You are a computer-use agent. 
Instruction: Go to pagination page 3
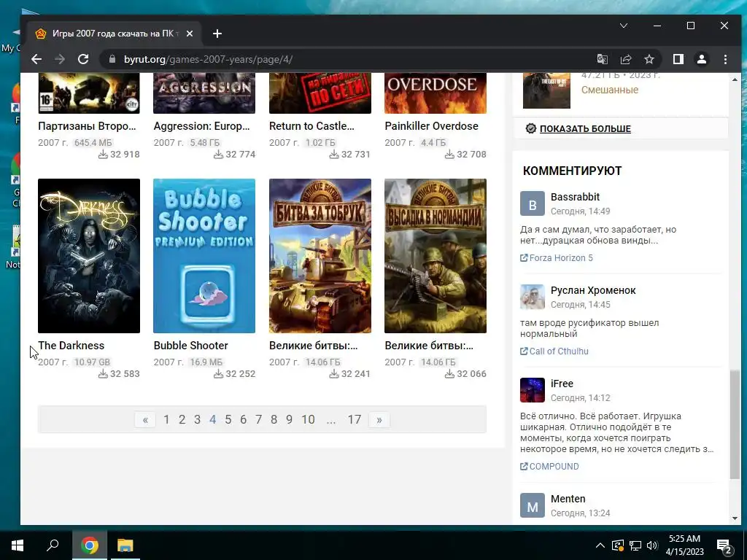197,419
